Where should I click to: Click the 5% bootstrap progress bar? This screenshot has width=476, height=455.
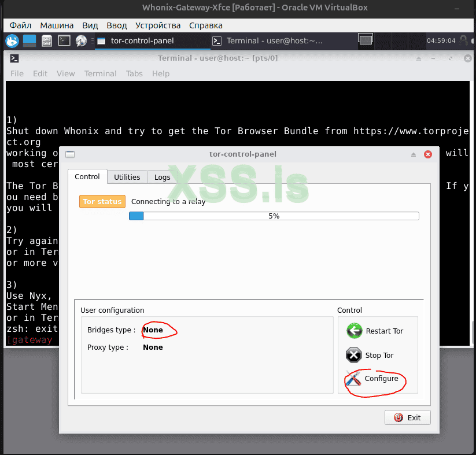(x=274, y=216)
